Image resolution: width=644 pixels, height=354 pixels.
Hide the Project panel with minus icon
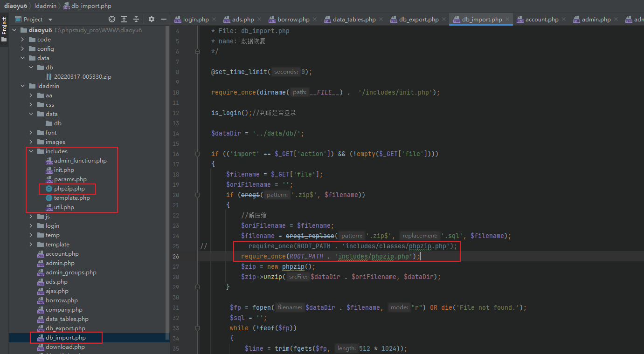click(163, 19)
